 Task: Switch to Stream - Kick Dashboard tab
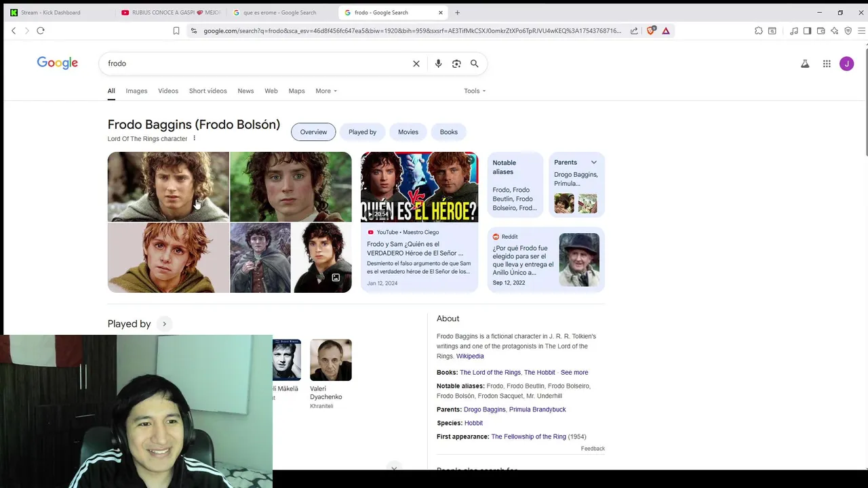click(x=56, y=12)
